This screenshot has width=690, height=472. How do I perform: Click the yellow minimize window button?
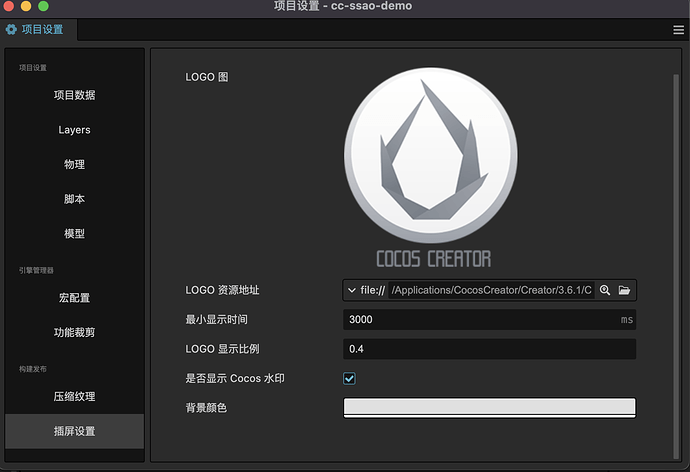[x=26, y=6]
